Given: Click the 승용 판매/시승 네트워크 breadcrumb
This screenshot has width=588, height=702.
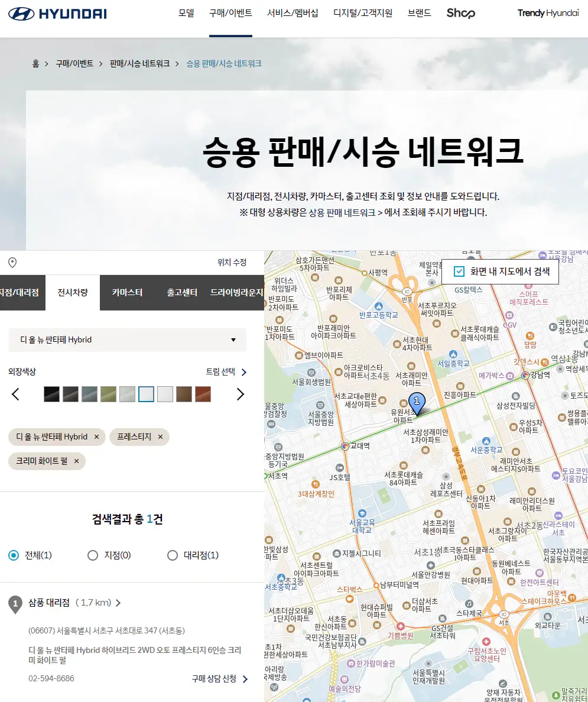Looking at the screenshot, I should pos(224,63).
